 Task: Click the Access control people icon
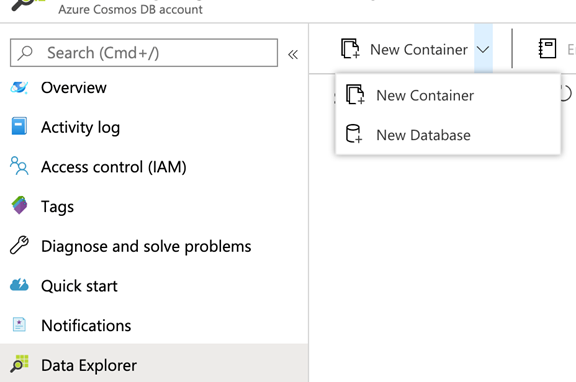[x=19, y=166]
